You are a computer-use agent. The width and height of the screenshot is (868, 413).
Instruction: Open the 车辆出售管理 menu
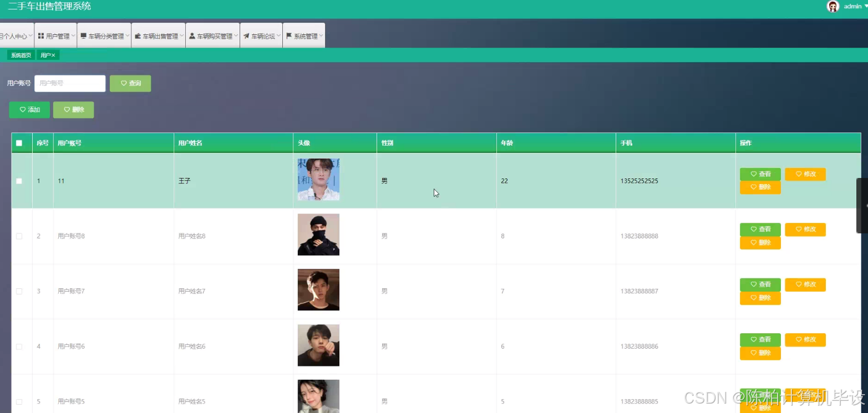click(159, 36)
